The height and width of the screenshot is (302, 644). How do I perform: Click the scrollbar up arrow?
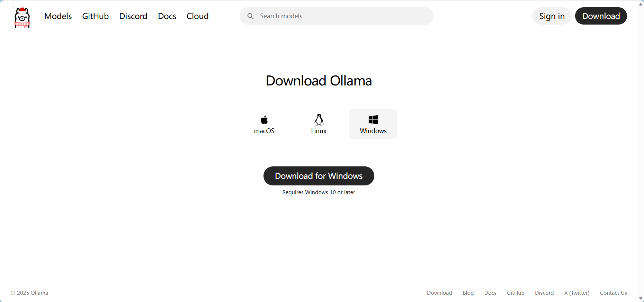(x=641, y=4)
